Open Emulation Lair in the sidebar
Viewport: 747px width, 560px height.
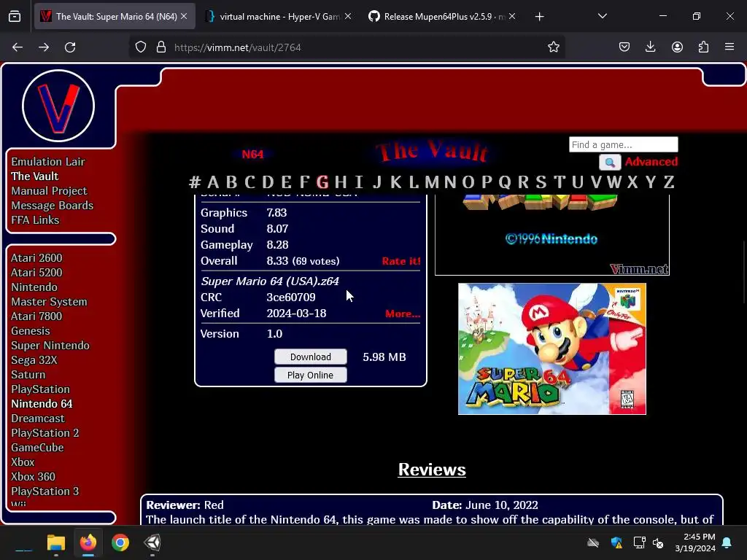point(48,162)
